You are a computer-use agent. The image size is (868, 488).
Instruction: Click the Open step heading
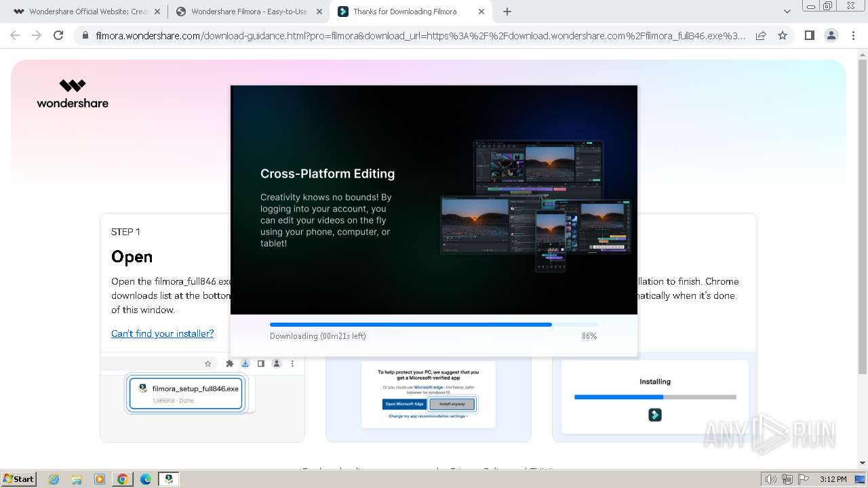pyautogui.click(x=132, y=257)
